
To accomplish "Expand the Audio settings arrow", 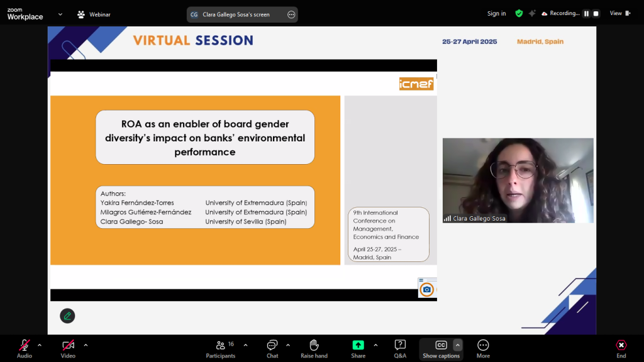I will tap(40, 345).
